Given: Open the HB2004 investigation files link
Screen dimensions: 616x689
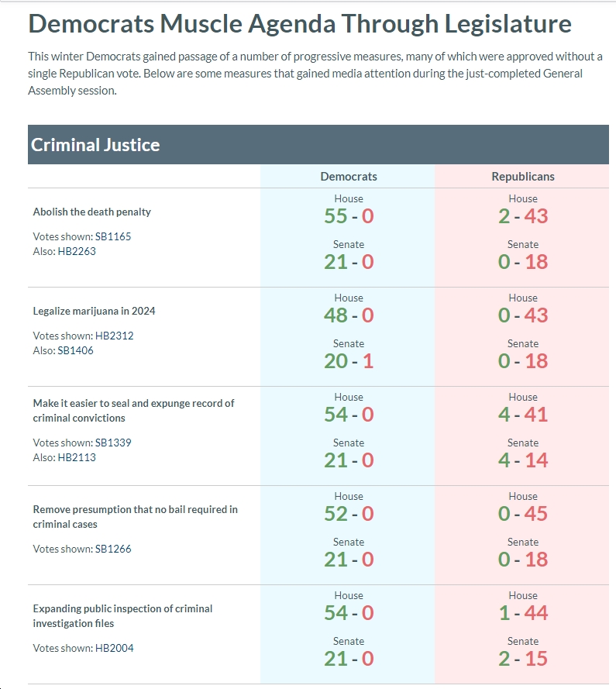Looking at the screenshot, I should pos(114,648).
